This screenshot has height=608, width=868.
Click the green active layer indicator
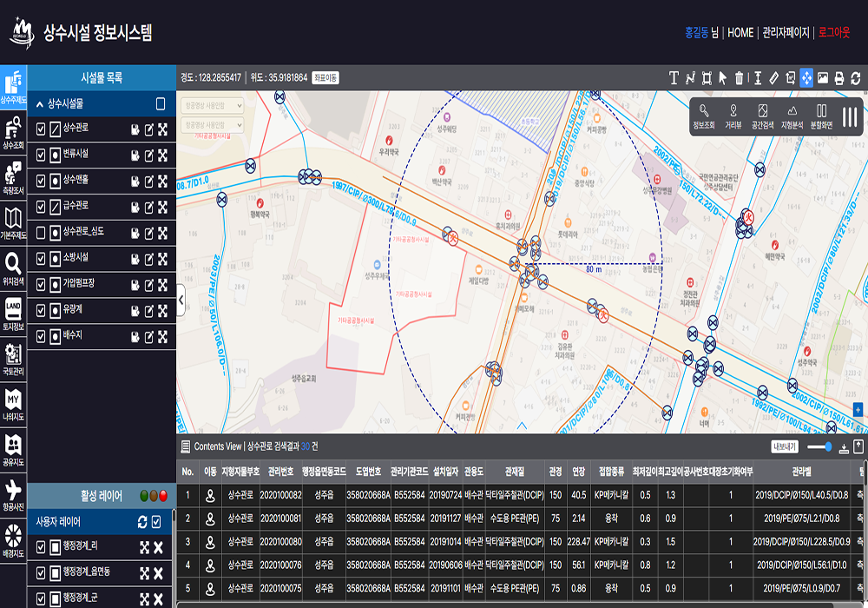coord(144,496)
